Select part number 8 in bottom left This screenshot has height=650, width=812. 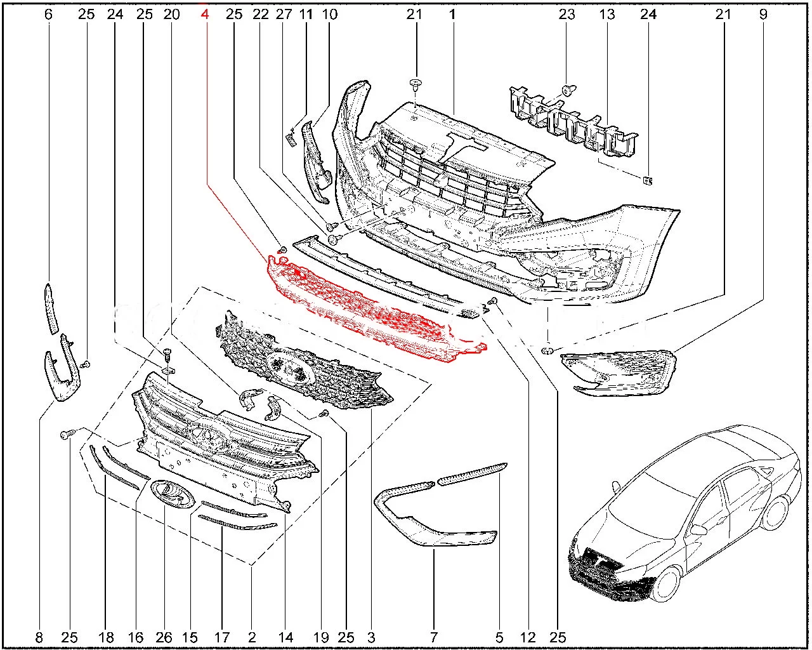tap(39, 637)
